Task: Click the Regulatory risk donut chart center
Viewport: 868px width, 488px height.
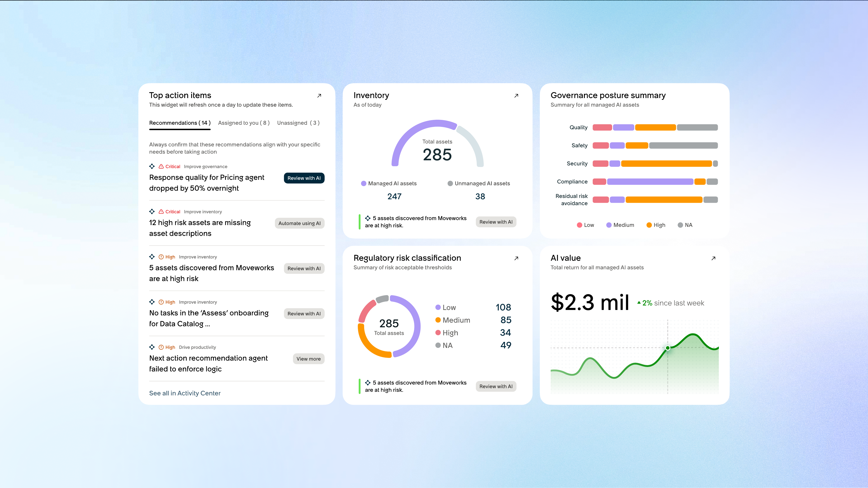Action: (x=389, y=326)
